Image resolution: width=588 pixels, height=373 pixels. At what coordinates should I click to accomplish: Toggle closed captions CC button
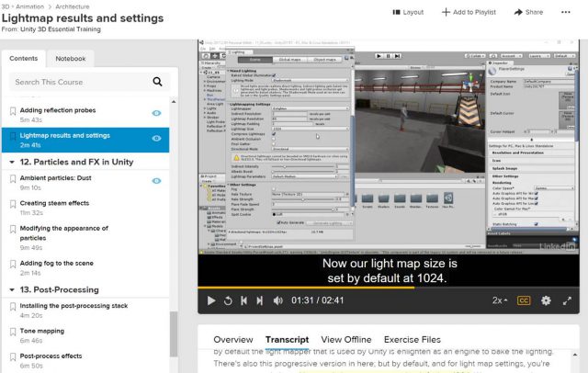coord(524,300)
